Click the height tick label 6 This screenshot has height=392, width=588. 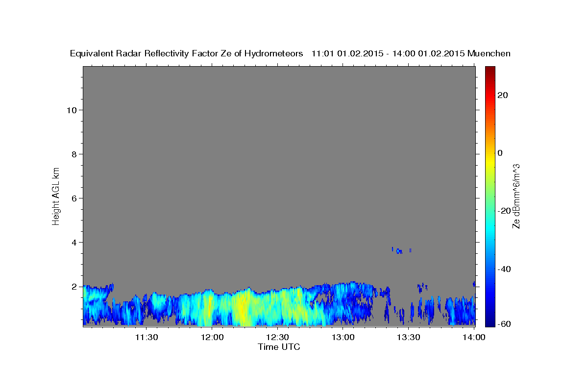[x=74, y=198]
